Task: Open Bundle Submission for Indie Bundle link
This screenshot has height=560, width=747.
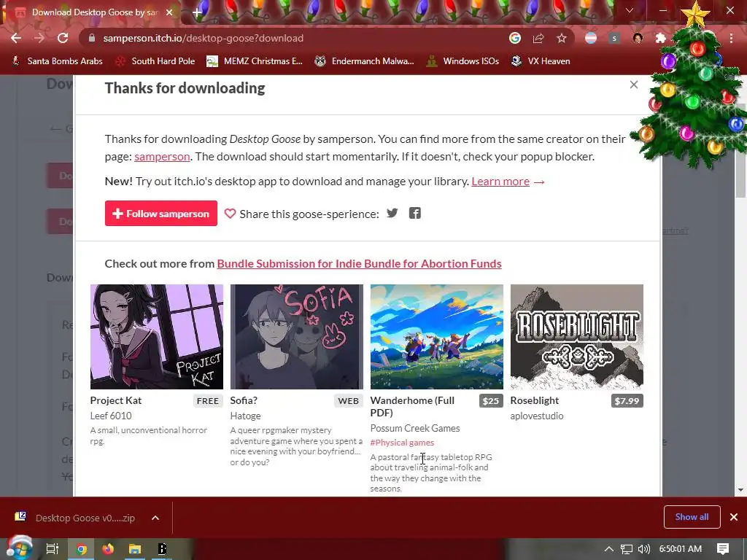Action: pos(359,264)
